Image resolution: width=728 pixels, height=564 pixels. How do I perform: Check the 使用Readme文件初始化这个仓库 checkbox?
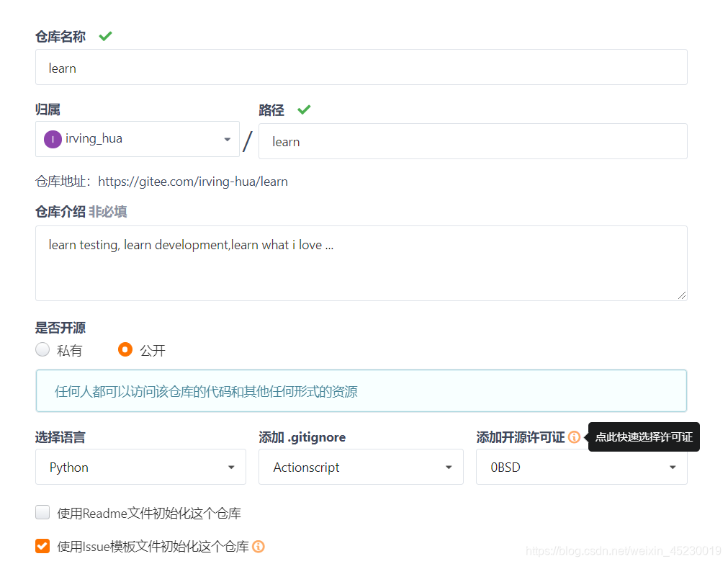click(42, 512)
